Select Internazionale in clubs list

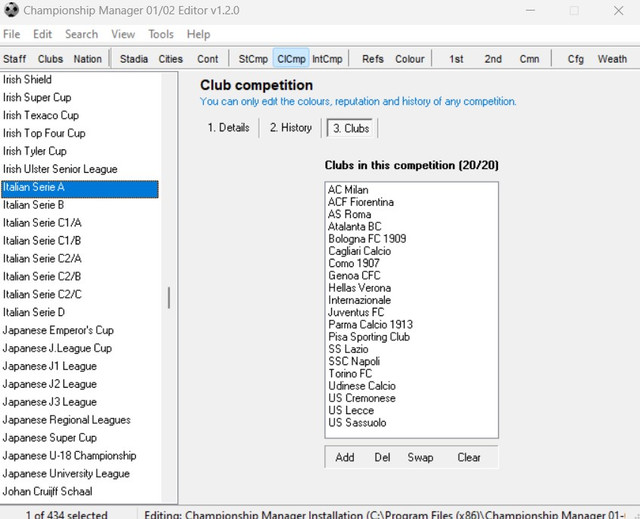pyautogui.click(x=359, y=300)
